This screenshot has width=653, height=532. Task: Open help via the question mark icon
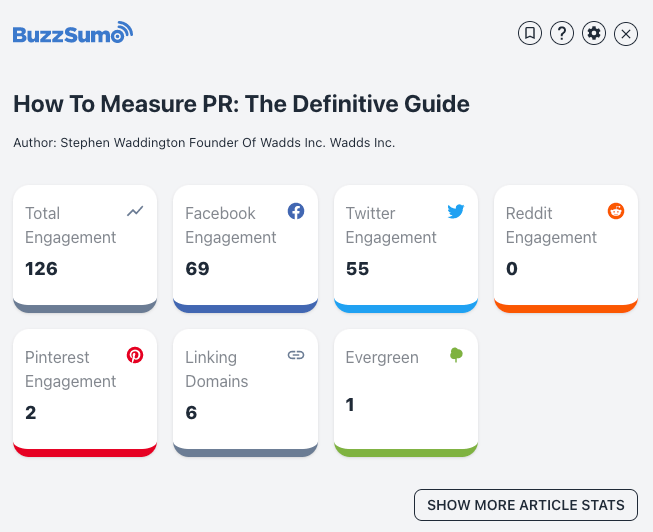pyautogui.click(x=562, y=34)
